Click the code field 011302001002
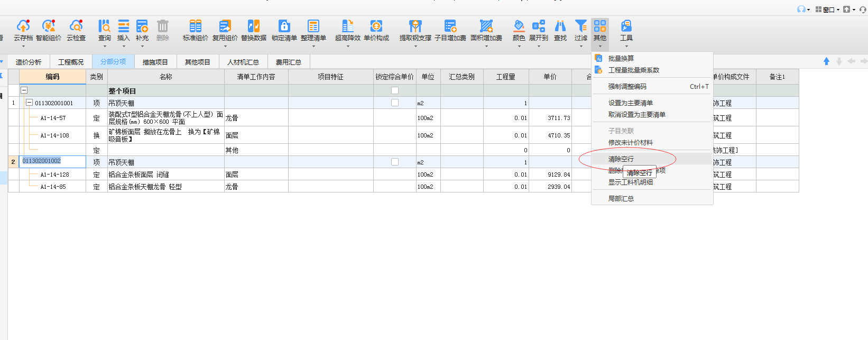The image size is (868, 340). [52, 161]
